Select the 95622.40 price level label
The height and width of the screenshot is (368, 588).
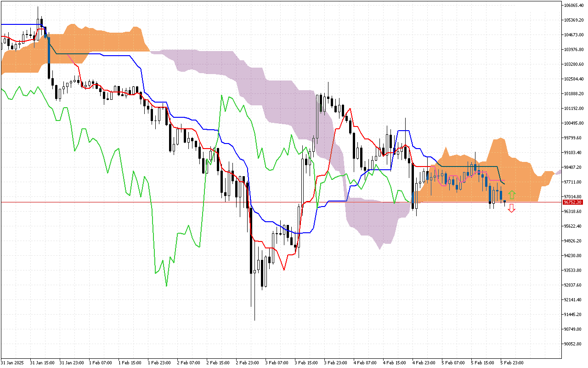573,226
